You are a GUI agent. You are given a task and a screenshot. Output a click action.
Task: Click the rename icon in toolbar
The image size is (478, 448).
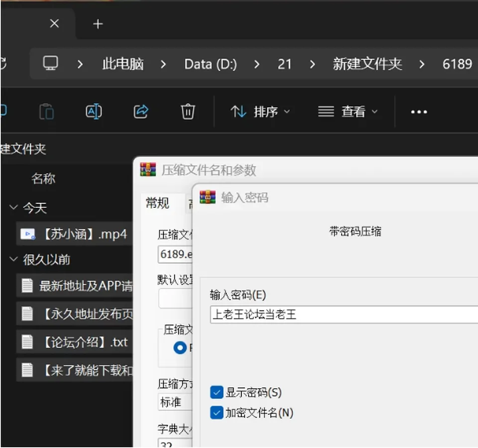94,112
